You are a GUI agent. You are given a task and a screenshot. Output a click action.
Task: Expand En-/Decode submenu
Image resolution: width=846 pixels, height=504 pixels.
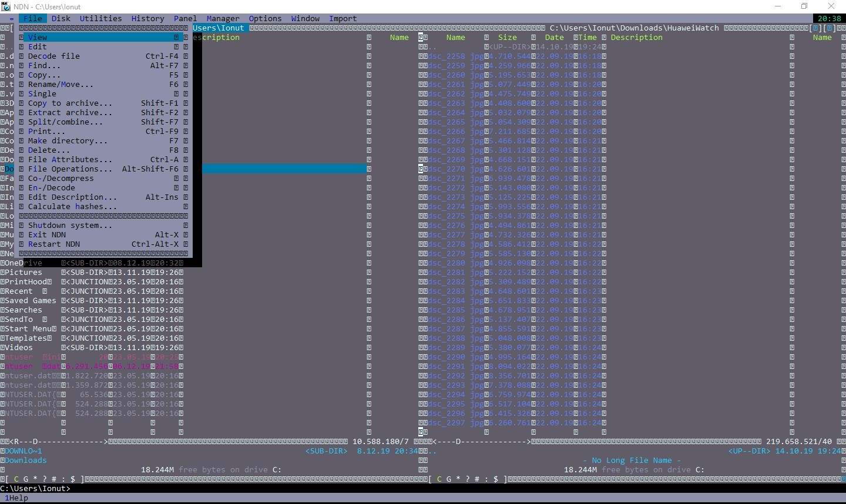click(103, 187)
